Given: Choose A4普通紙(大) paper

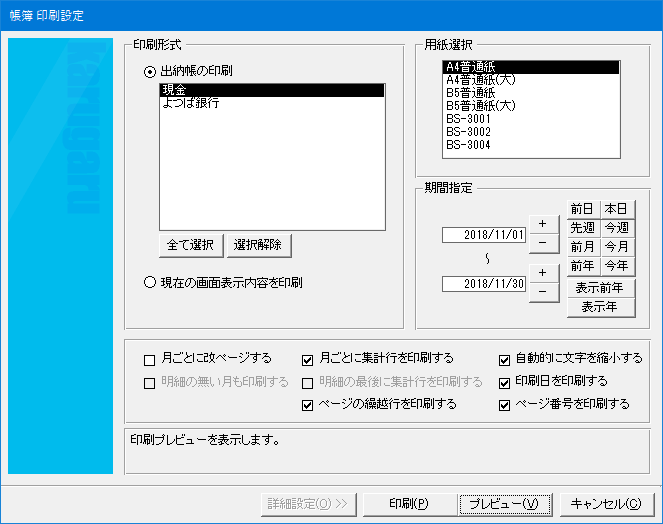Looking at the screenshot, I should pyautogui.click(x=531, y=80).
